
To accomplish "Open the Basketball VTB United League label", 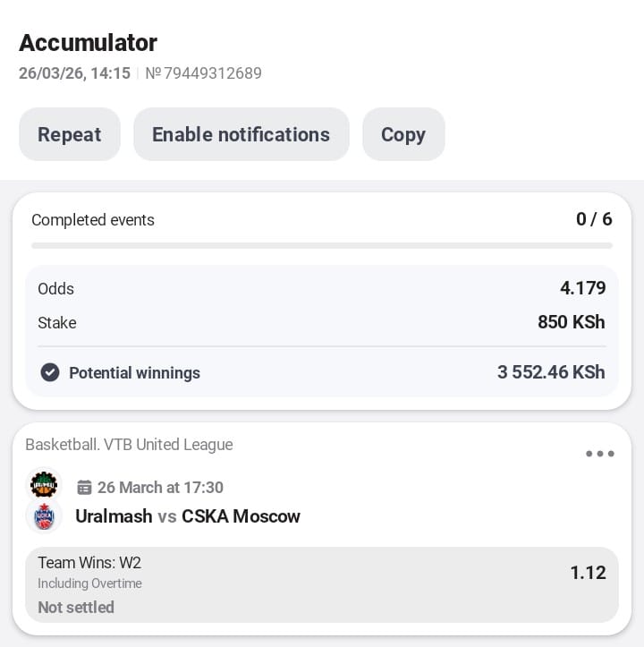I will point(129,445).
